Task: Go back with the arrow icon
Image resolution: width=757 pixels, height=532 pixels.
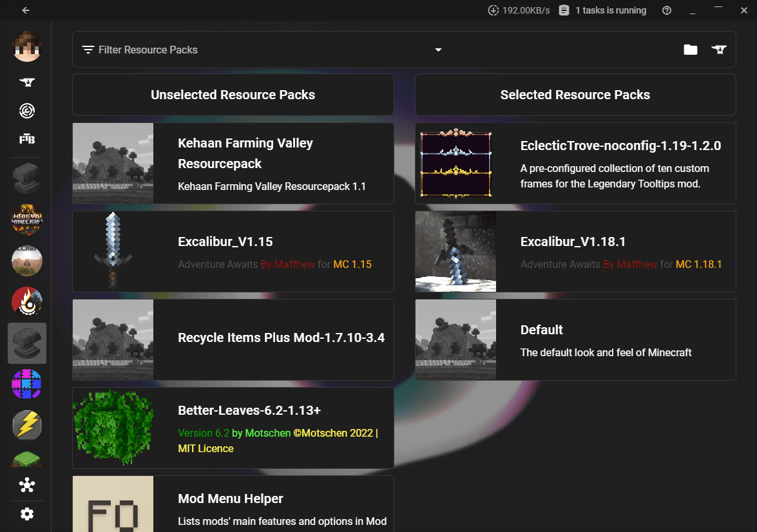Action: 26,10
